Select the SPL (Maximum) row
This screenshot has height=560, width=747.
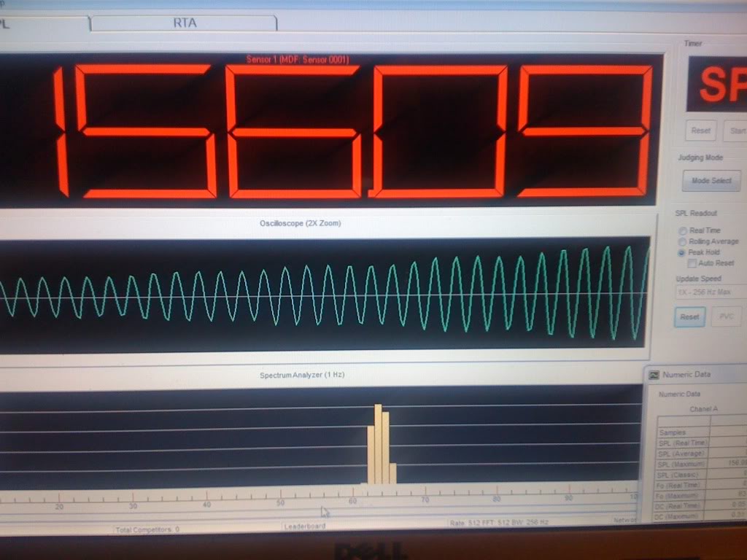pyautogui.click(x=701, y=464)
